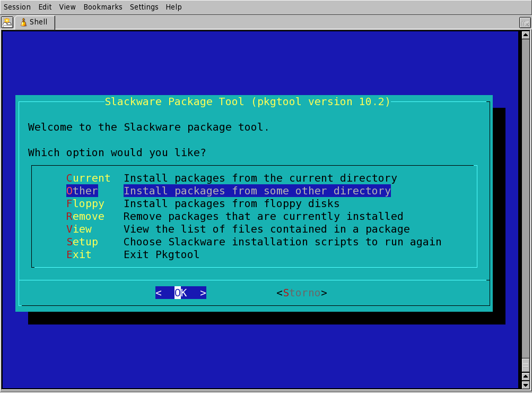Open the Help menu

(x=174, y=7)
